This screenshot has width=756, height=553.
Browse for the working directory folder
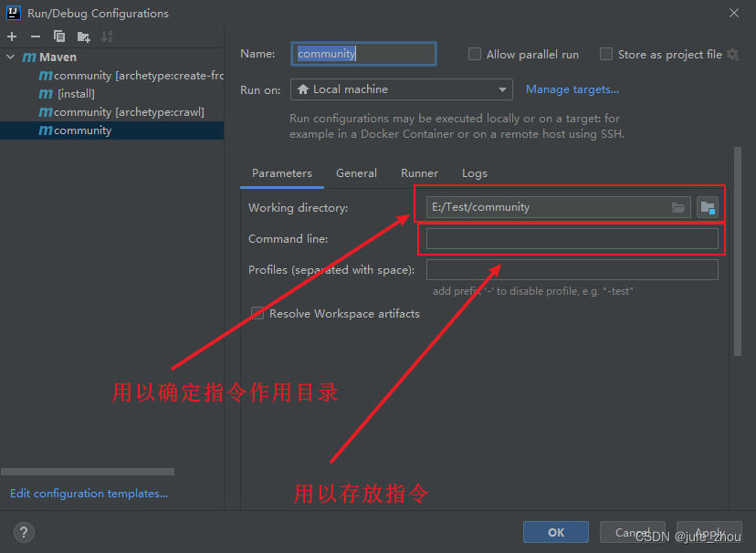coord(678,208)
